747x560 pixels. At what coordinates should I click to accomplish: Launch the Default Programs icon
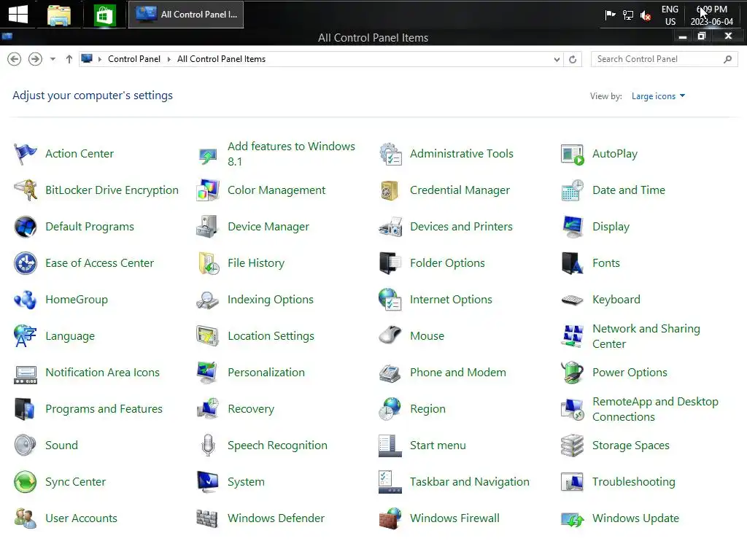coord(26,227)
